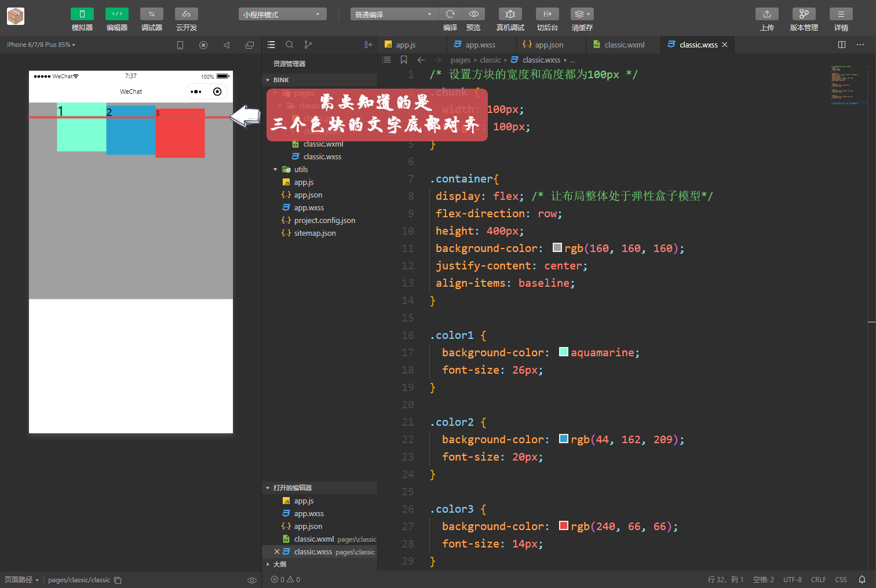Image resolution: width=876 pixels, height=588 pixels.
Task: Open the WeChat capsule menu dots in the simulator
Action: [x=196, y=92]
